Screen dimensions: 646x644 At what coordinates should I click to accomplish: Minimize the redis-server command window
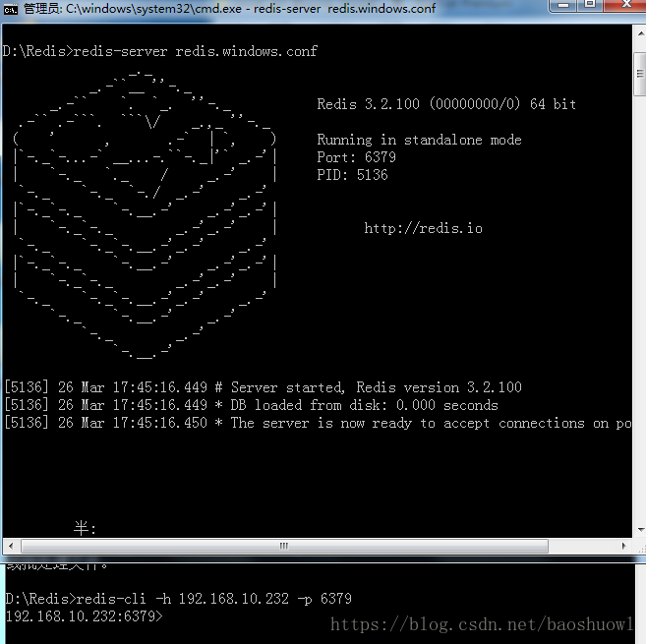[x=562, y=5]
